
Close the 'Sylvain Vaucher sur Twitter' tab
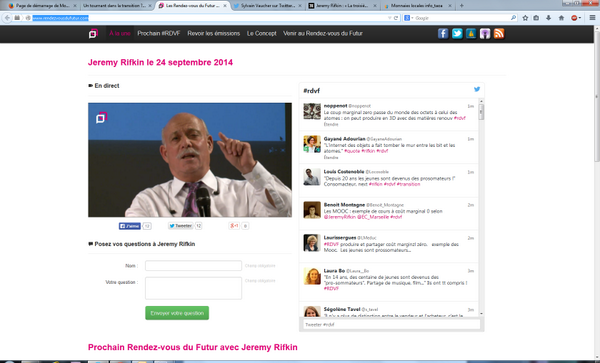tap(300, 6)
